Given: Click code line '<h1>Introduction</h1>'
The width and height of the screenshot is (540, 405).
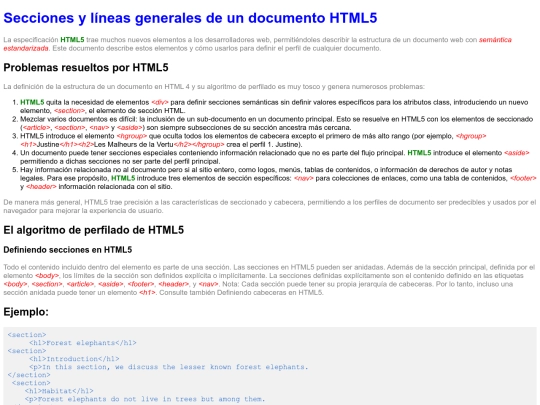Looking at the screenshot, I should [74, 359].
